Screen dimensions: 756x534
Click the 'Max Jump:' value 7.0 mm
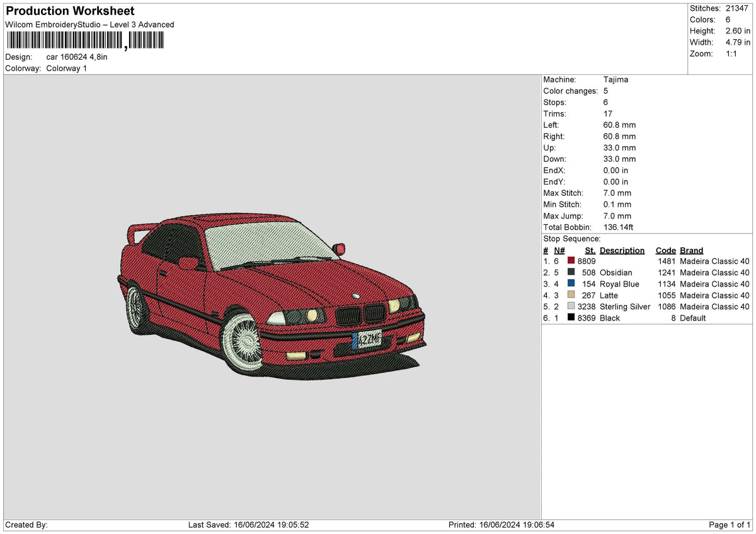click(617, 215)
